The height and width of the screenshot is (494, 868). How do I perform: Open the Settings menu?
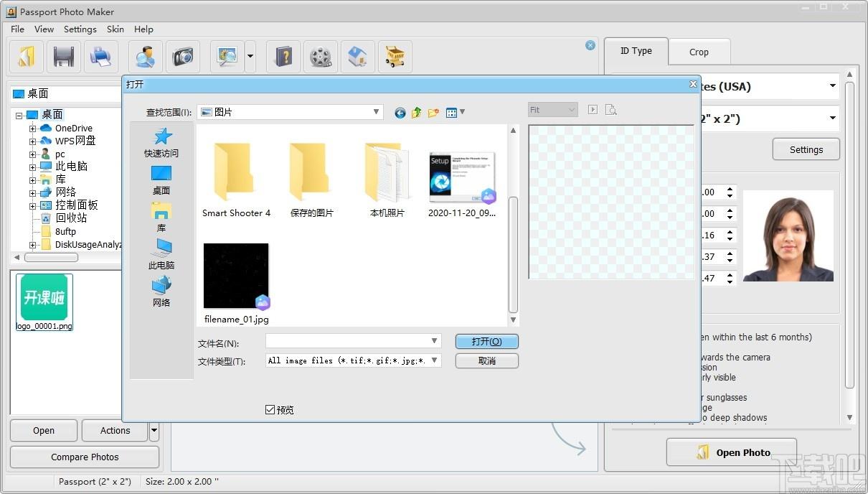(80, 29)
